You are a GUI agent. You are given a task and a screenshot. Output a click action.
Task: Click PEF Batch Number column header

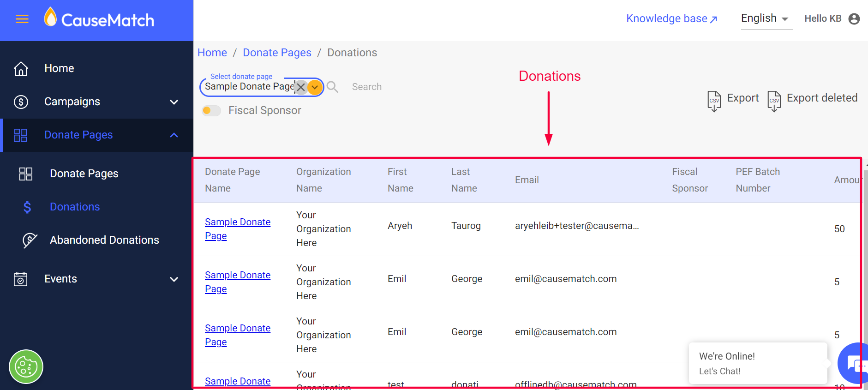click(x=758, y=180)
